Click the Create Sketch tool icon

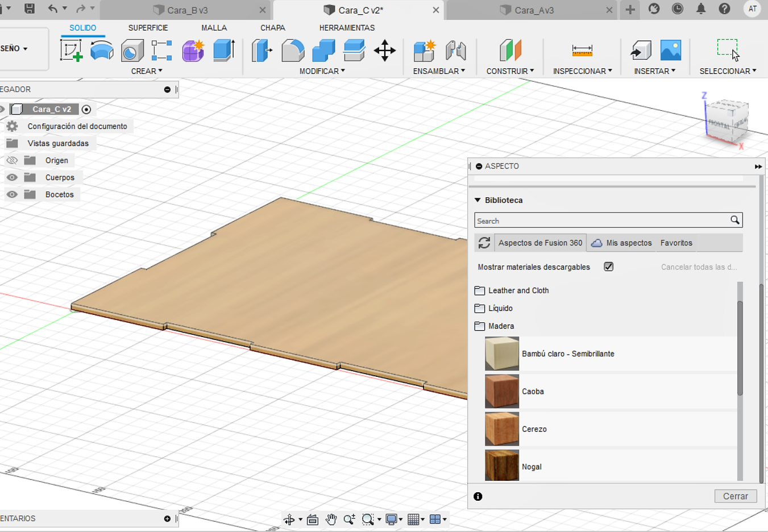point(72,50)
